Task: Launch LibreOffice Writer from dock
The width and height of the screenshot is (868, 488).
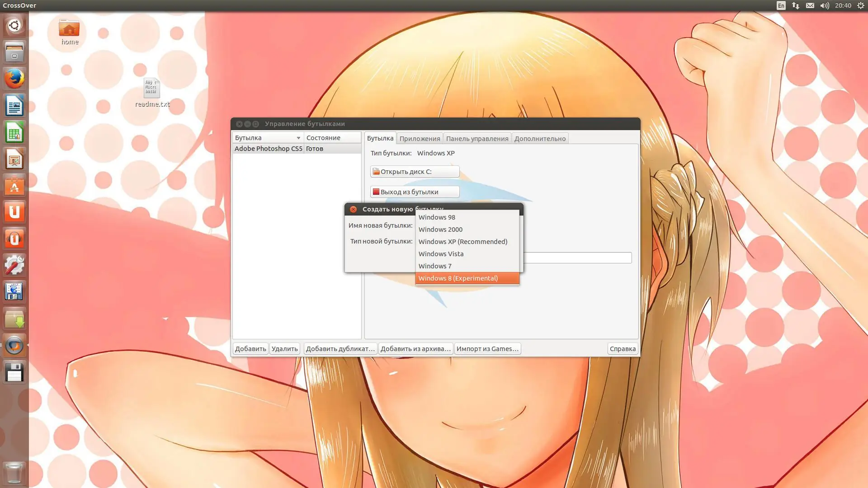Action: [x=14, y=106]
